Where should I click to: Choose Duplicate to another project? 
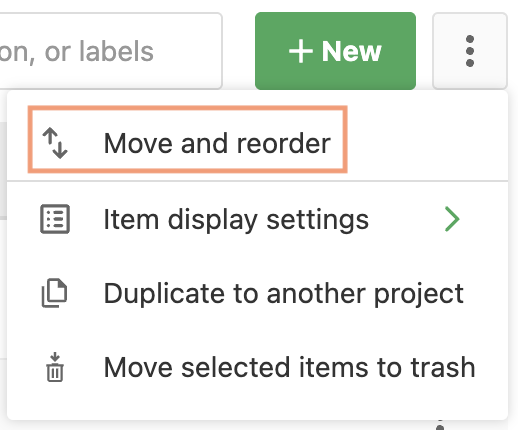(x=257, y=293)
